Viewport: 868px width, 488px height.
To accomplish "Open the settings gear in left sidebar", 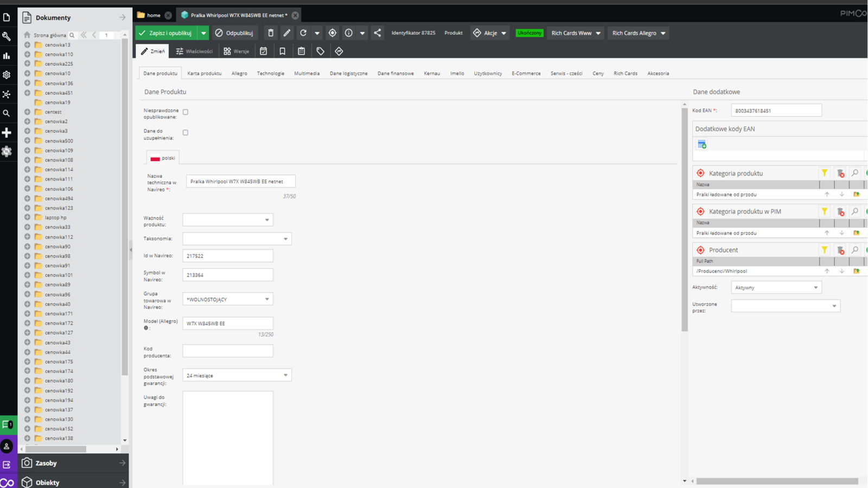I will [x=7, y=75].
